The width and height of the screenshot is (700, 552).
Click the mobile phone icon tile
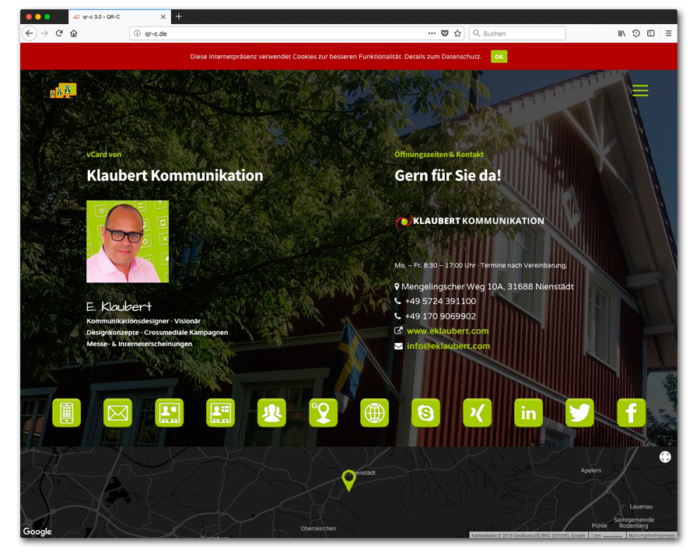pyautogui.click(x=67, y=413)
